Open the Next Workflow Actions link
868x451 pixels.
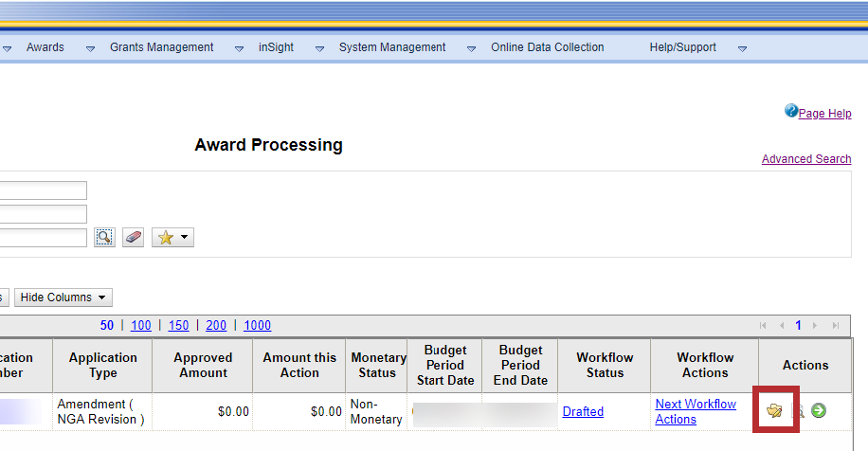[695, 411]
